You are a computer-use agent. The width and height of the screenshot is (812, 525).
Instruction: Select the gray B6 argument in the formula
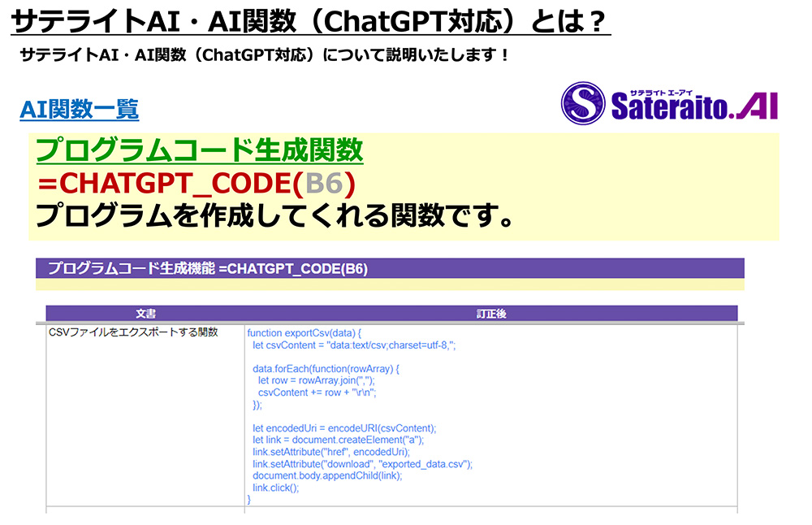322,184
